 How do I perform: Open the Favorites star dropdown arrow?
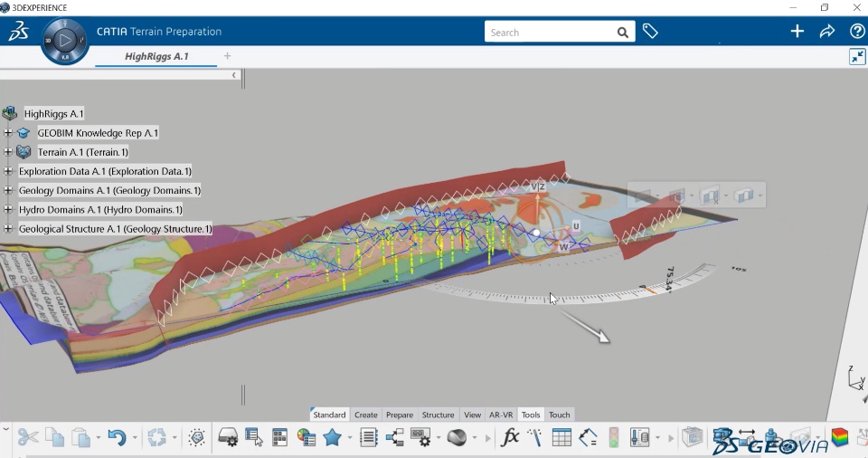(350, 438)
